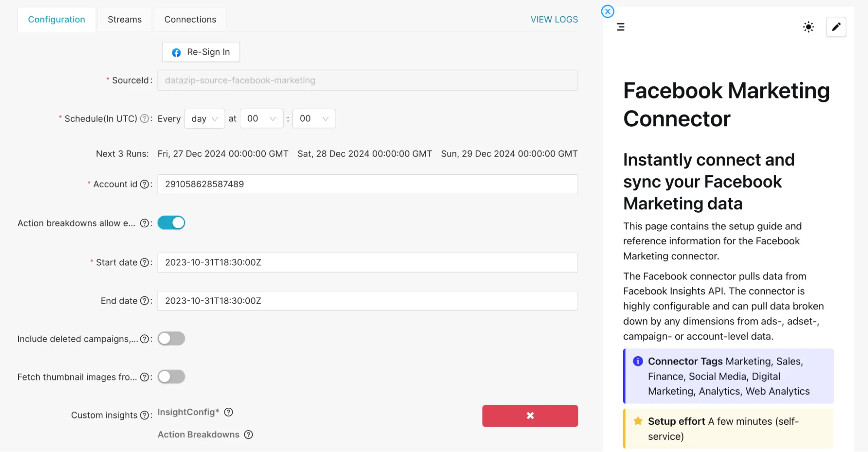Image resolution: width=868 pixels, height=452 pixels.
Task: Show help tooltip next to InsightConfig
Action: (228, 413)
